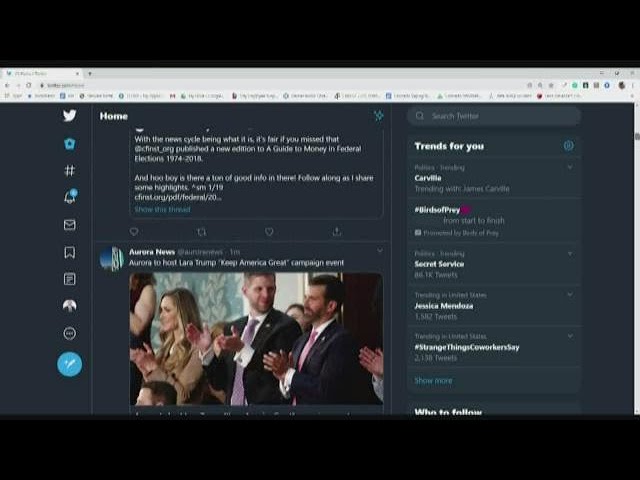Click '88.1K Tweets' count text
Image resolution: width=640 pixels, height=480 pixels.
tap(436, 275)
